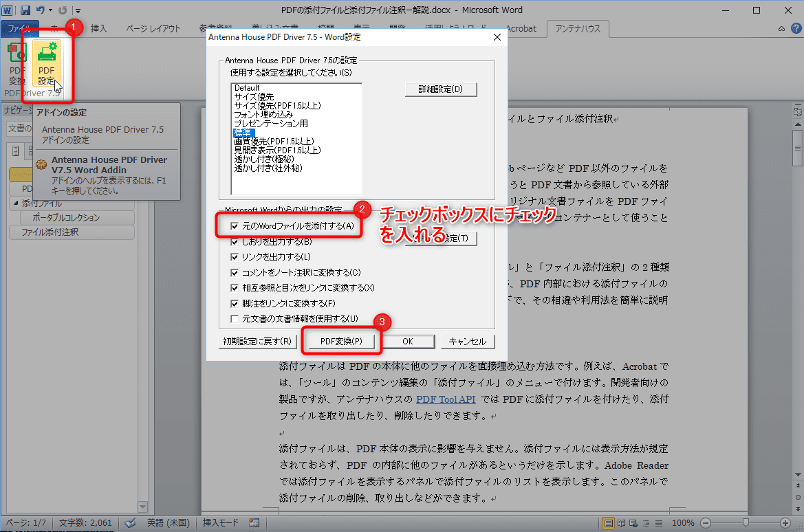Screen dimensions: 804x532
Task: Click the PDF変換(P) button in dialog
Action: click(x=341, y=342)
